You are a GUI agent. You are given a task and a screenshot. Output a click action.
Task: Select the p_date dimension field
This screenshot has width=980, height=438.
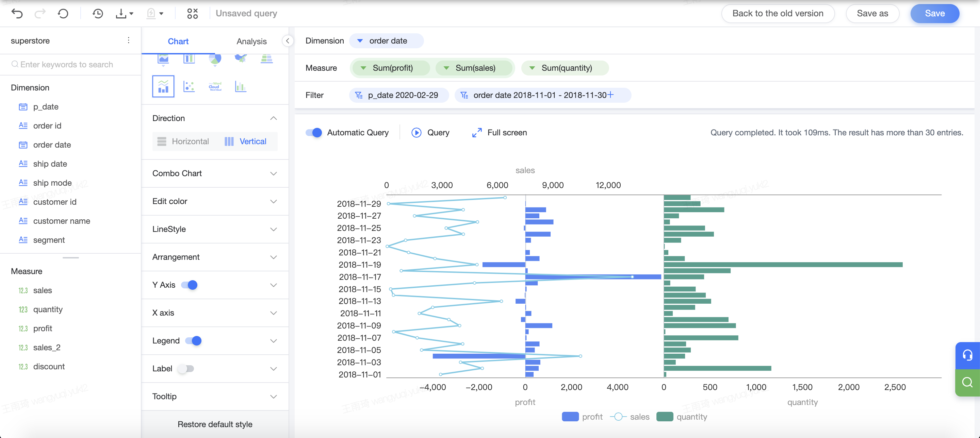pyautogui.click(x=46, y=107)
